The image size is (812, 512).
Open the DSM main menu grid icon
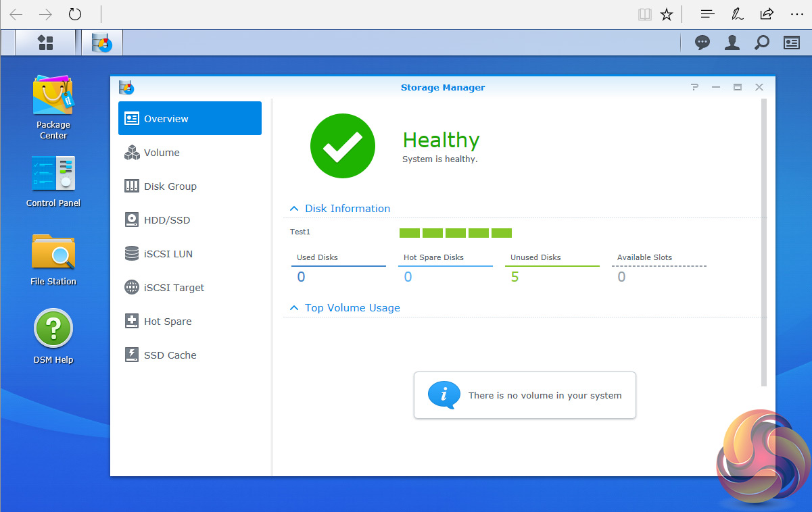45,43
